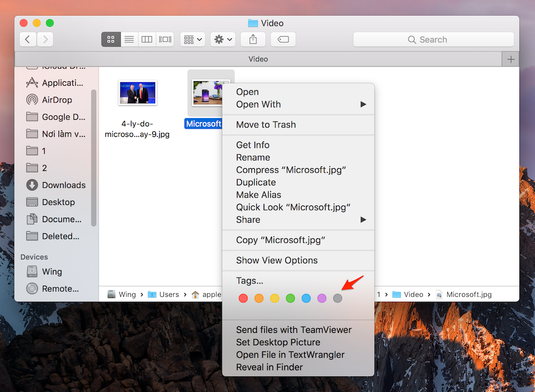Open the arrange items dropdown
Screen dimensions: 535x392
pos(192,39)
